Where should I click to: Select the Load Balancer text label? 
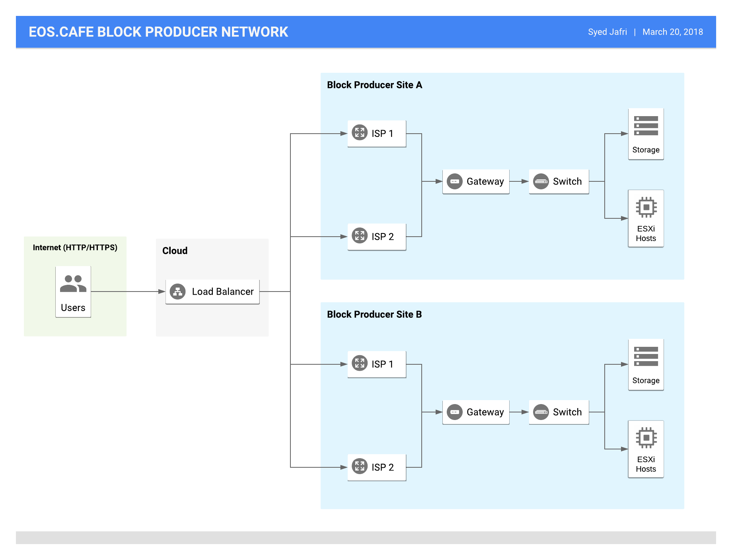pos(223,292)
